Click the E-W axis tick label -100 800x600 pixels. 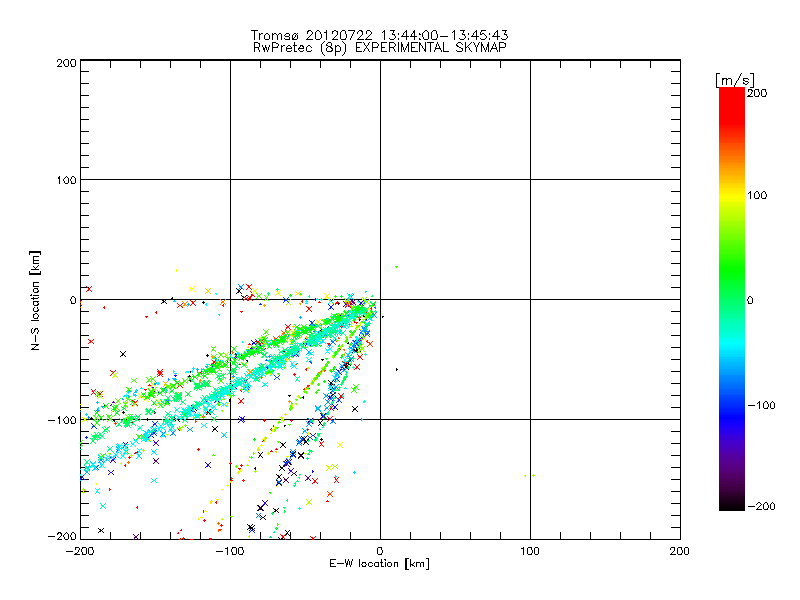[x=229, y=550]
